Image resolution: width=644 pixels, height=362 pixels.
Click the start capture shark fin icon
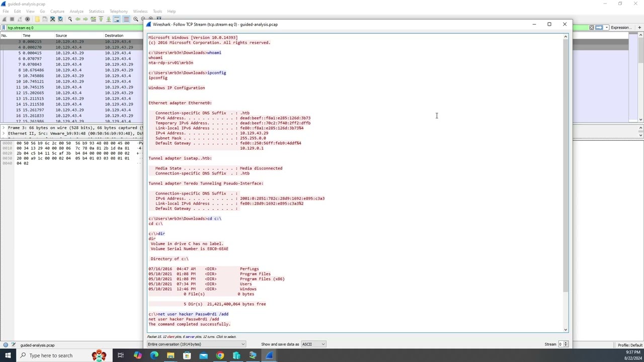[x=5, y=19]
